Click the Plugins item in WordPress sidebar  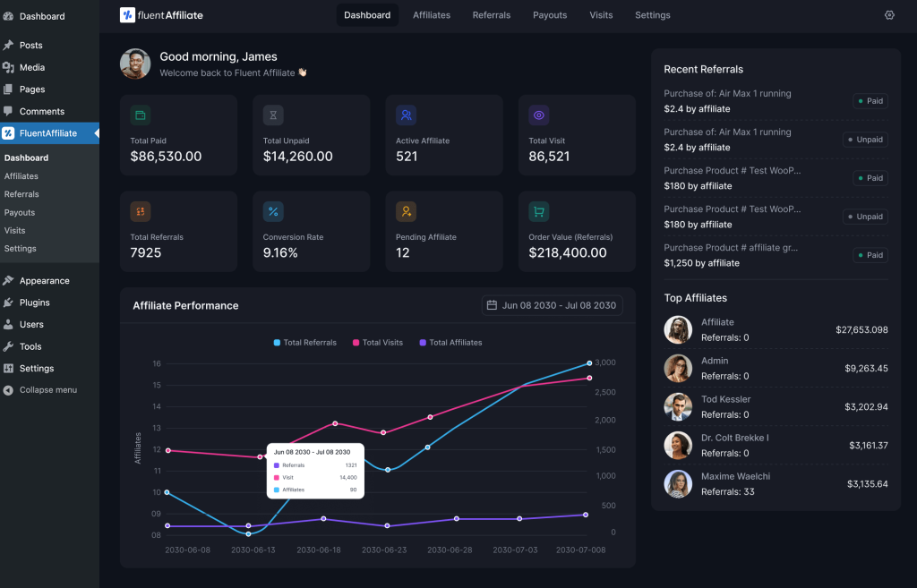35,303
